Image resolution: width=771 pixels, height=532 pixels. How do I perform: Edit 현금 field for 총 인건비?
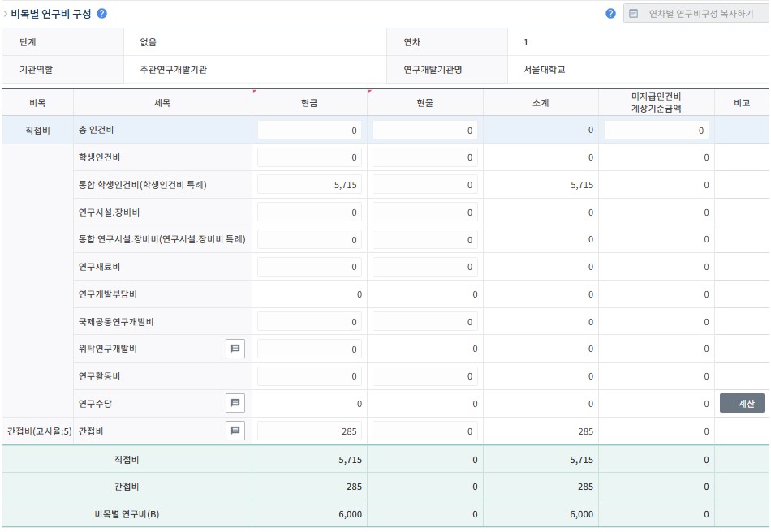pos(309,131)
